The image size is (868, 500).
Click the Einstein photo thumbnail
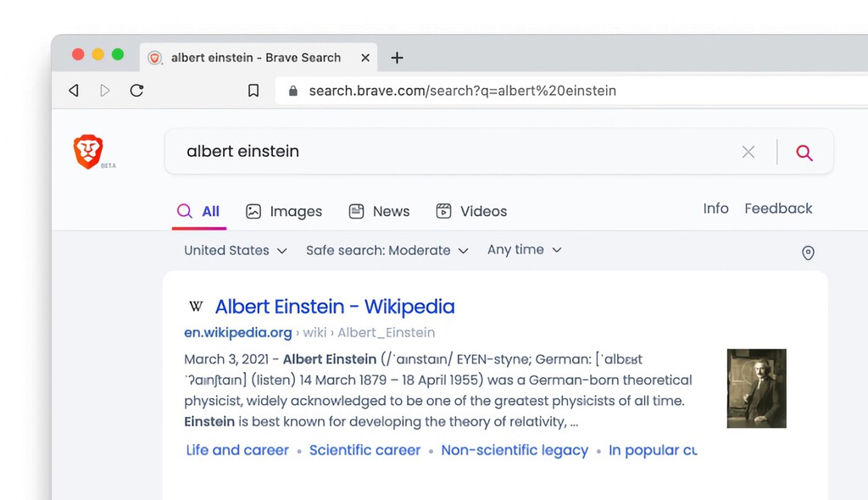coord(756,388)
